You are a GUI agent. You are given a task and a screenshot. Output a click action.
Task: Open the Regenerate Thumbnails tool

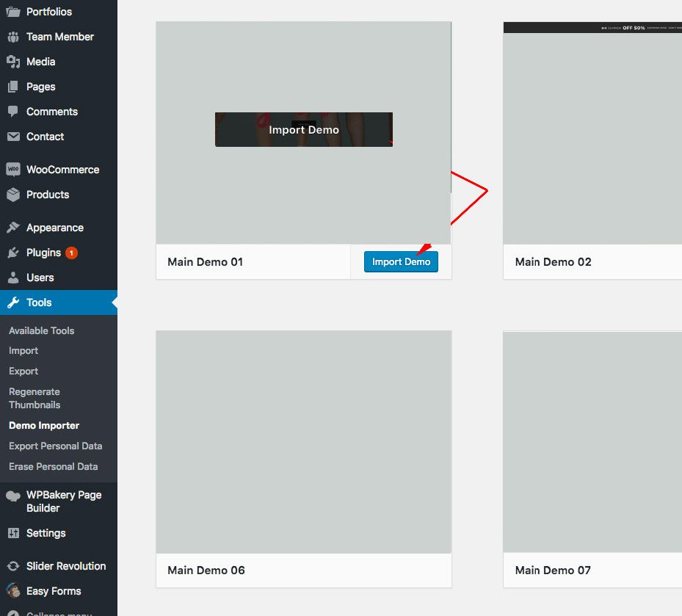tap(35, 398)
